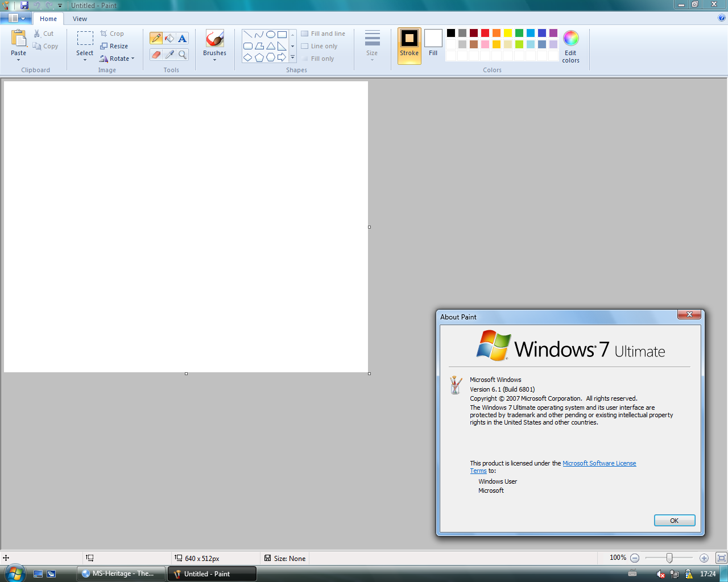Select the Fill with color bucket tool
The width and height of the screenshot is (728, 582).
point(169,39)
